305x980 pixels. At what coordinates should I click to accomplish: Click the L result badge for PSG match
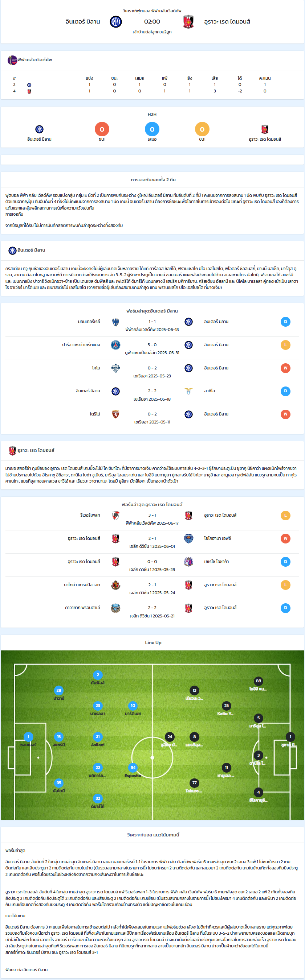286,345
